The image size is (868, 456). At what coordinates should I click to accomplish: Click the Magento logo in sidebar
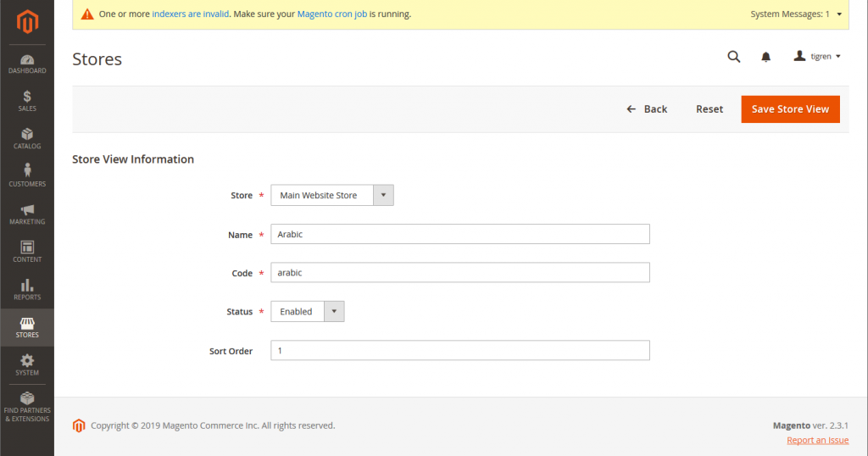pos(27,22)
